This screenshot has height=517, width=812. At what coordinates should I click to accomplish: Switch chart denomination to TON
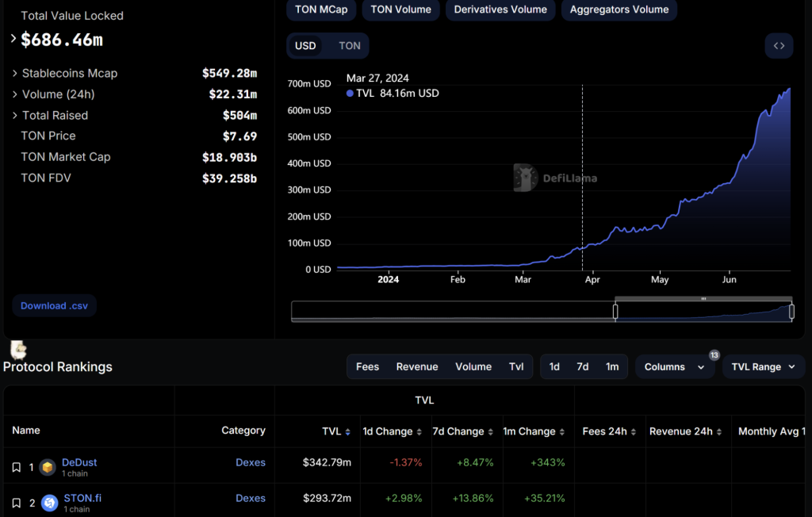(x=350, y=46)
